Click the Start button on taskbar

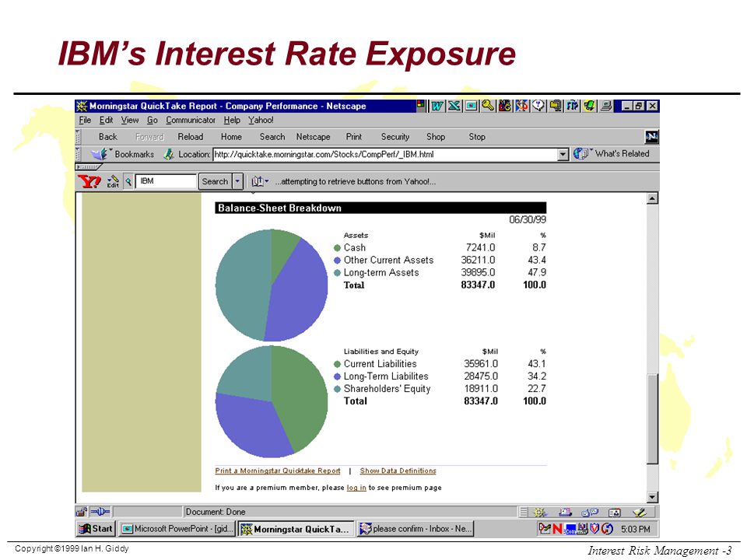96,529
